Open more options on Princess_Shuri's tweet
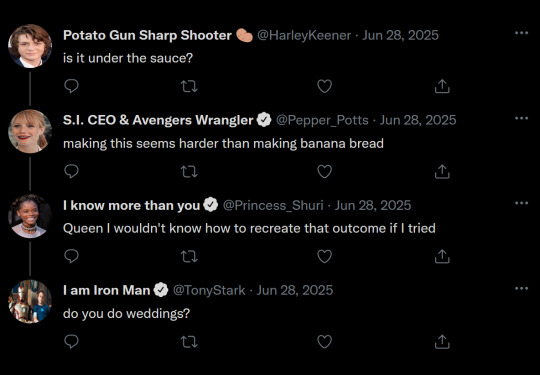The width and height of the screenshot is (540, 375). click(521, 203)
